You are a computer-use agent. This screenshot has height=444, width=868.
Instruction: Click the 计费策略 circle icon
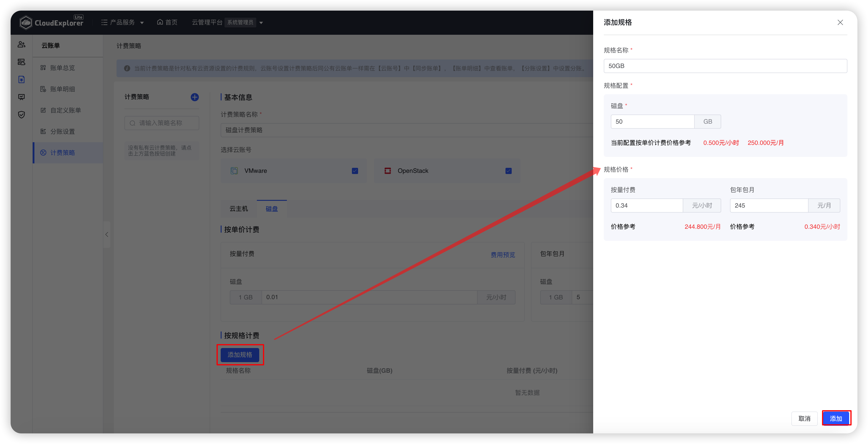(x=43, y=153)
